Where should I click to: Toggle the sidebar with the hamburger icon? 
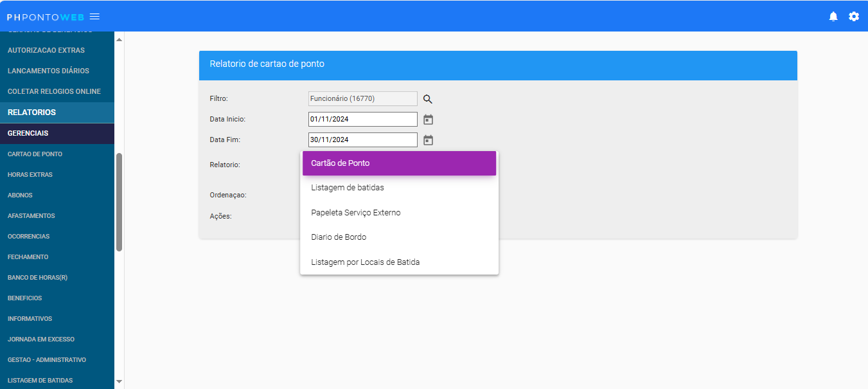coord(94,16)
